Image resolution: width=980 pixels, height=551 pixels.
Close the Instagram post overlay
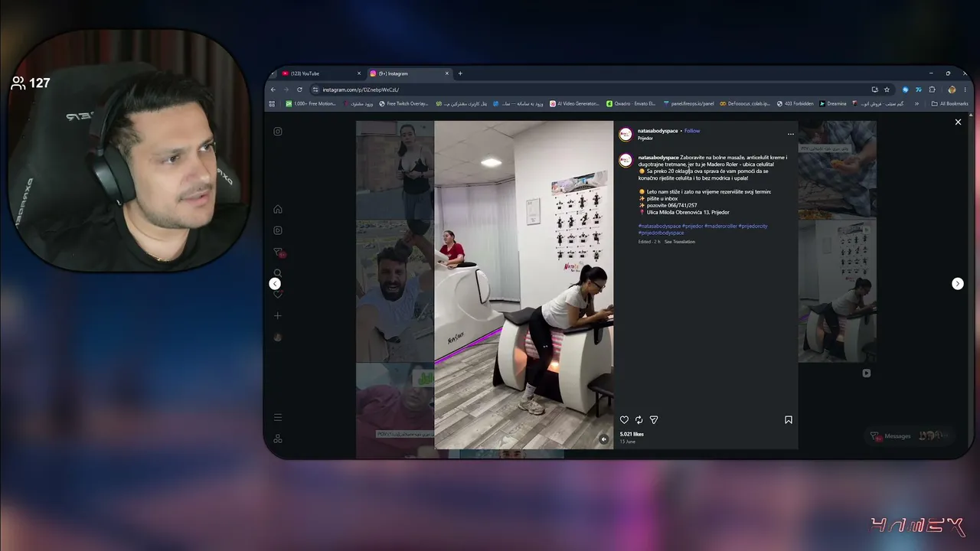click(x=958, y=122)
